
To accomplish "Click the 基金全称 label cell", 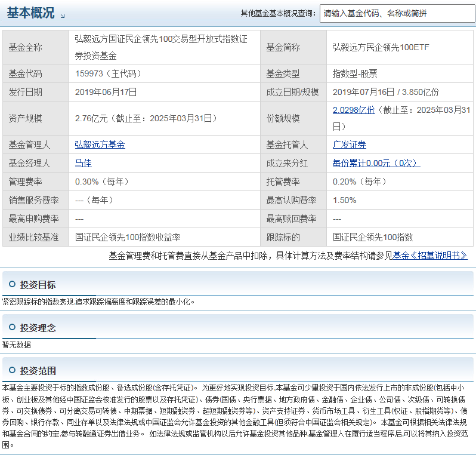I will coord(36,47).
